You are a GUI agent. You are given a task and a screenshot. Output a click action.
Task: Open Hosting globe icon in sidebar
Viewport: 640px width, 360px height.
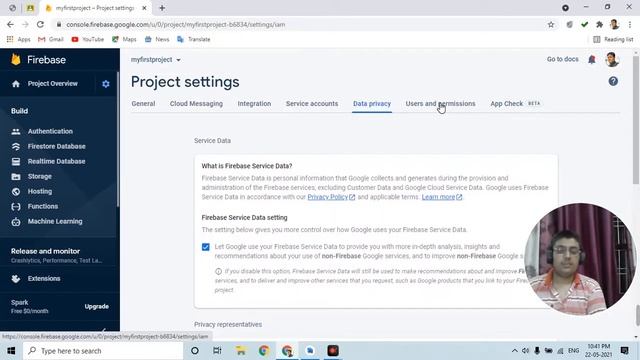coord(16,191)
